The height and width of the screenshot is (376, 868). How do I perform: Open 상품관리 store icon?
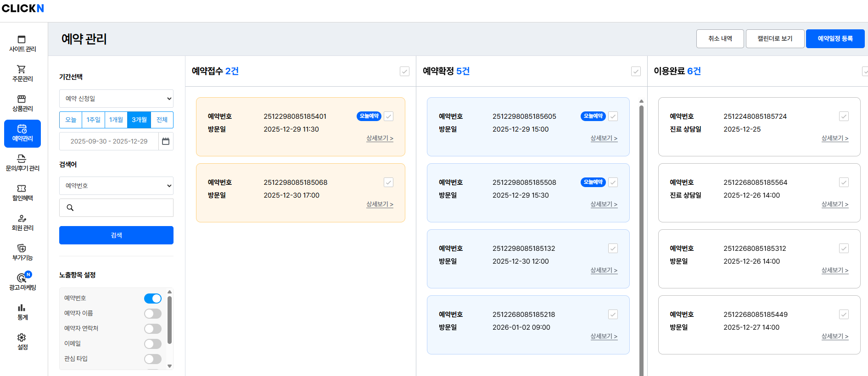(22, 99)
